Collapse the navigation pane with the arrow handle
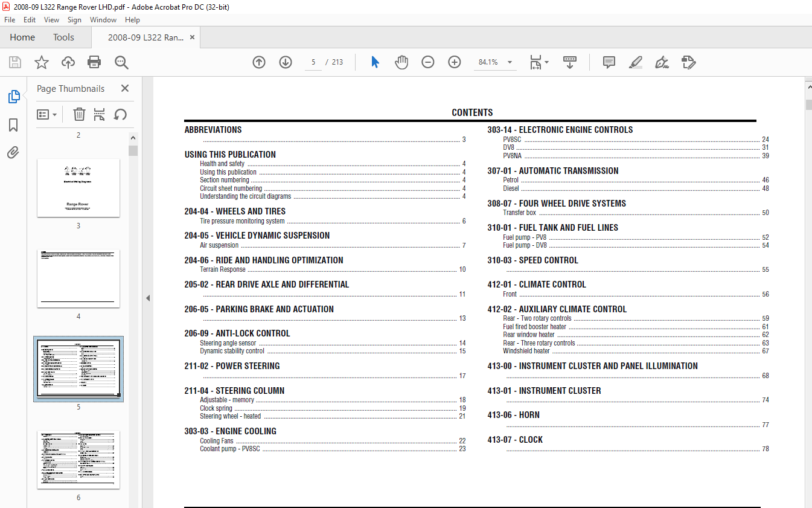 pos(148,298)
